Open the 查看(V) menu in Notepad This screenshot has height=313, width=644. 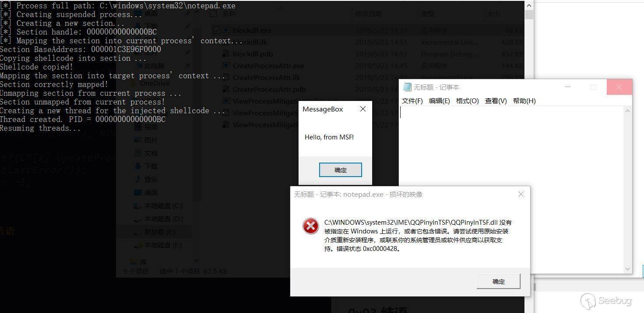(x=496, y=101)
